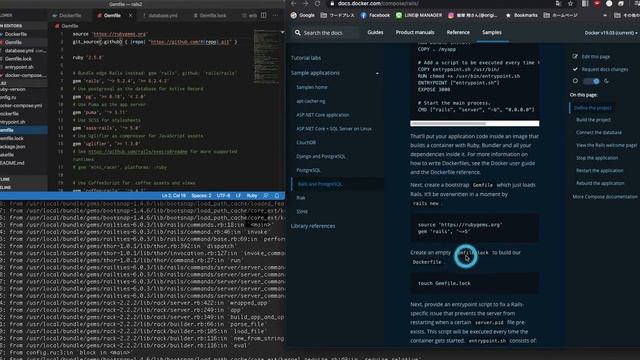Click the search magnifier icon in docs

[298, 33]
